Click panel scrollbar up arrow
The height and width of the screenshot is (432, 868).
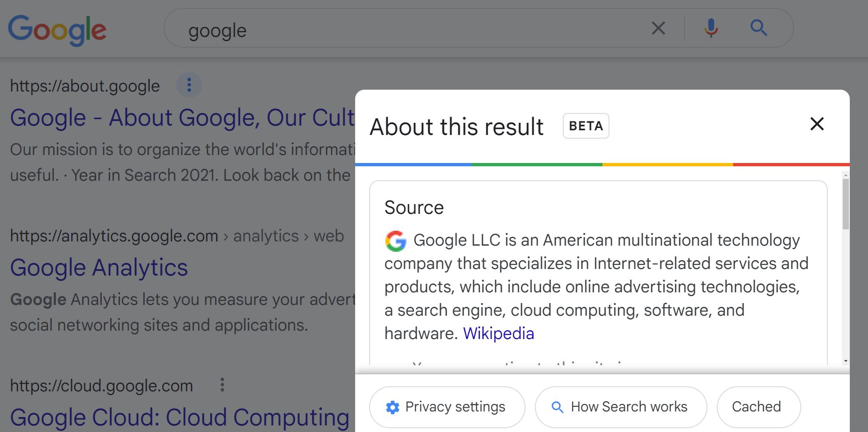pyautogui.click(x=846, y=175)
